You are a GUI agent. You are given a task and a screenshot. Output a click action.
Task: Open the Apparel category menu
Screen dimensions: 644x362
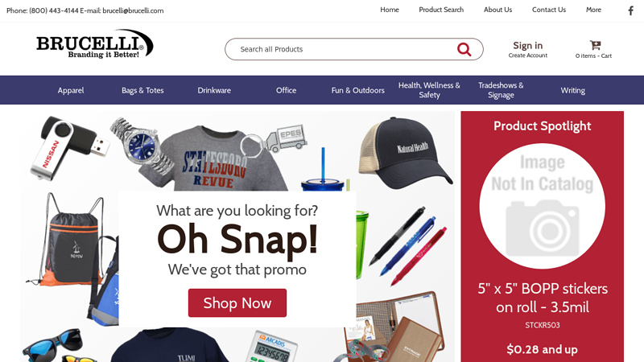(x=71, y=90)
